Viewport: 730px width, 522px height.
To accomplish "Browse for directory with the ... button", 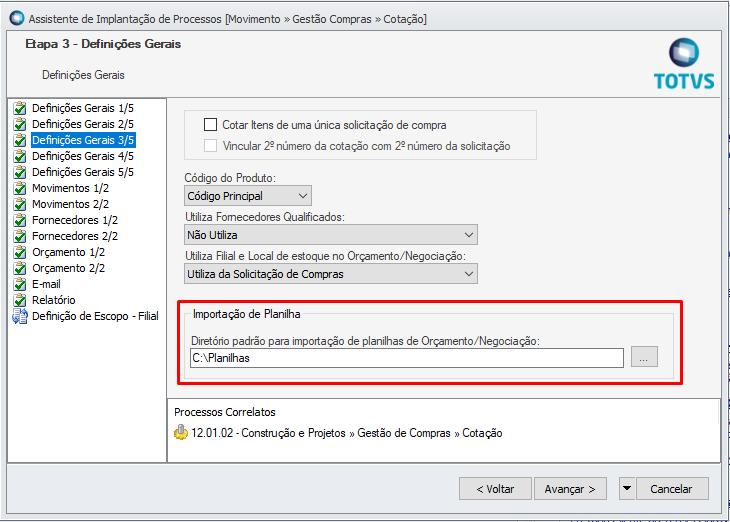I will coord(644,357).
